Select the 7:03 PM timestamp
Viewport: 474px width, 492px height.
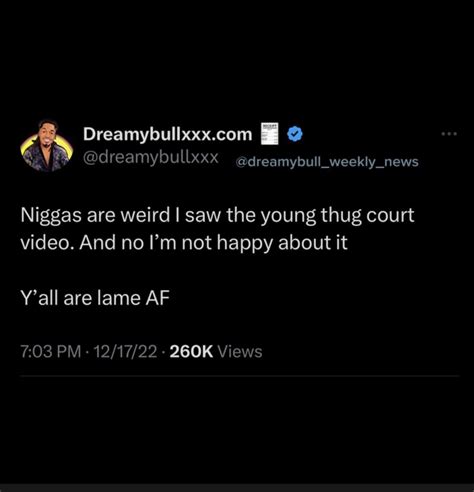click(x=51, y=352)
